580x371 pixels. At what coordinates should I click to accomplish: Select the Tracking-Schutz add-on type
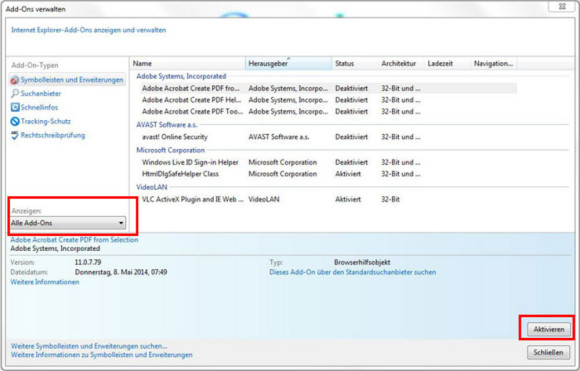[45, 121]
